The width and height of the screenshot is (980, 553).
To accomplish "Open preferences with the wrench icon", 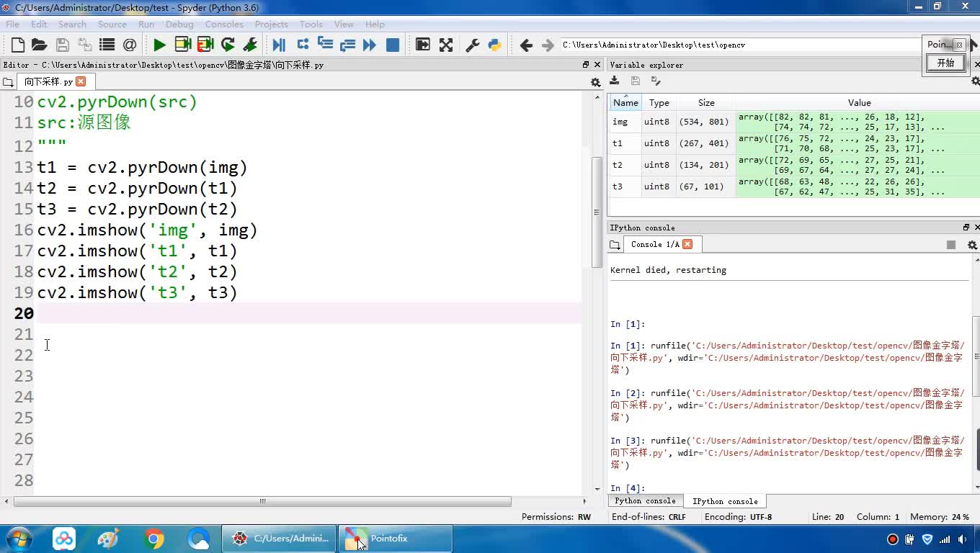I will point(473,45).
